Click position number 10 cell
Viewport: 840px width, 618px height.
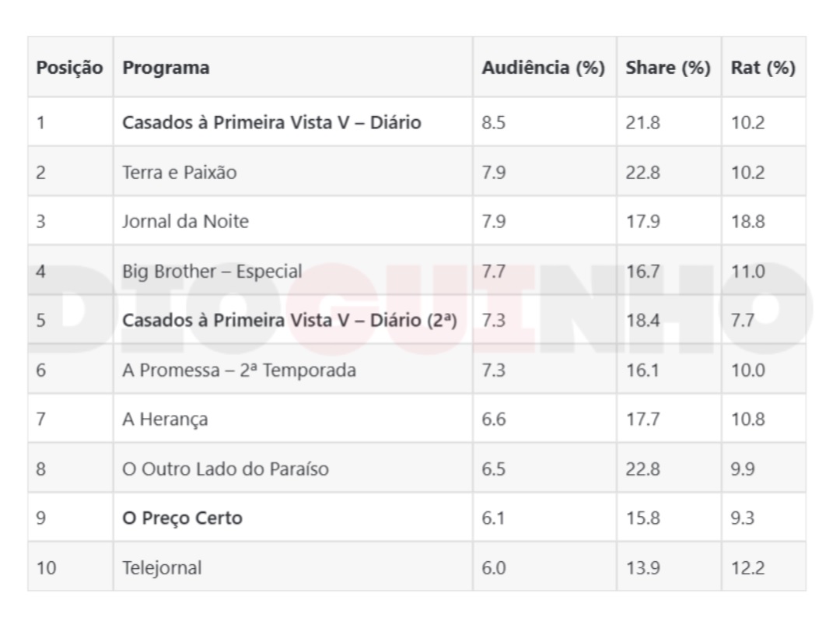[x=70, y=567]
